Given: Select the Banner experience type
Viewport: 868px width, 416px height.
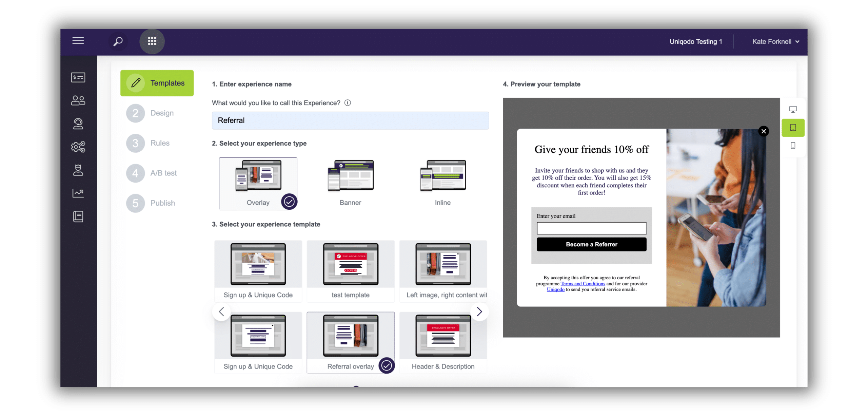Looking at the screenshot, I should (x=350, y=183).
